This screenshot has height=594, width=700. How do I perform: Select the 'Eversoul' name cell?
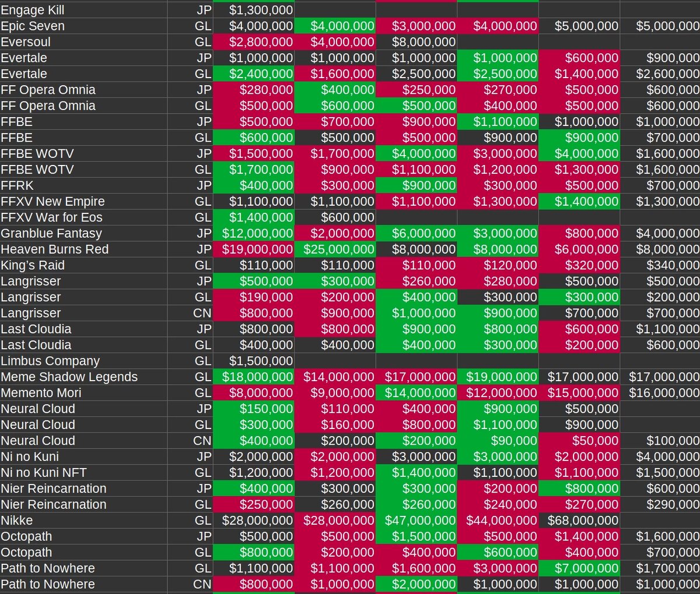click(83, 42)
